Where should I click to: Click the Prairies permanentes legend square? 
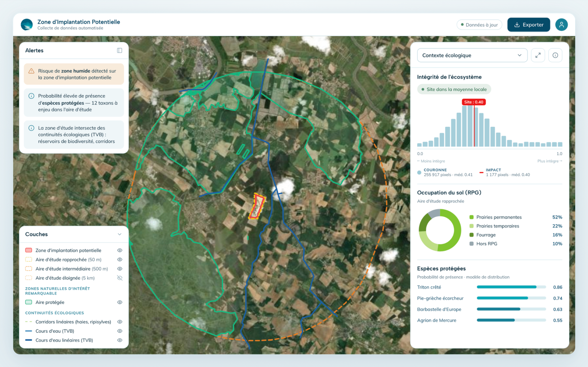click(472, 217)
